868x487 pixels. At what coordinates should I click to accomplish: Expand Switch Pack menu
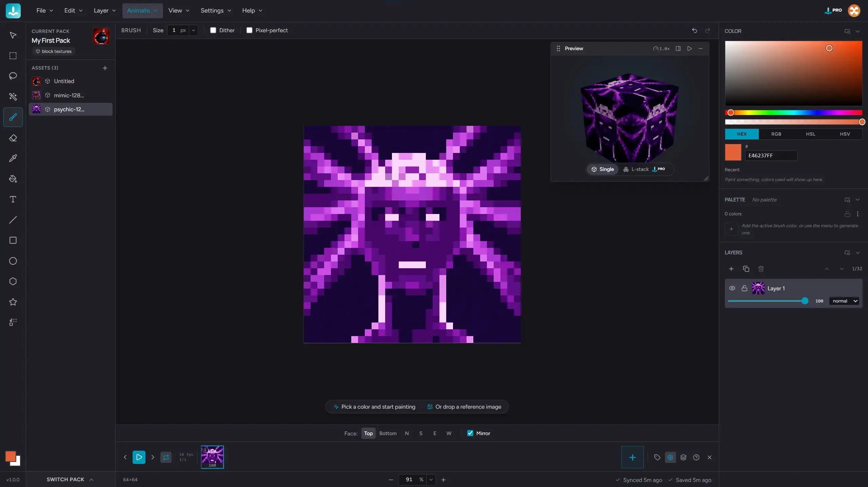[x=70, y=480]
